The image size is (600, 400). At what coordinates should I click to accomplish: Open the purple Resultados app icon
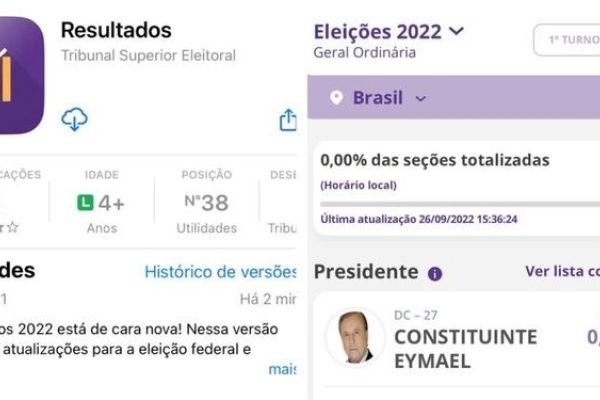21,75
